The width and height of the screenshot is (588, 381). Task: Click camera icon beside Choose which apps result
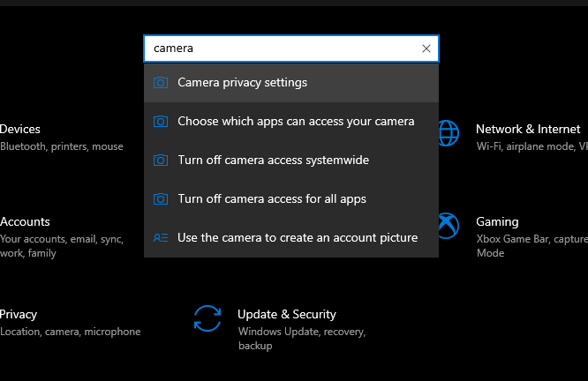[161, 122]
